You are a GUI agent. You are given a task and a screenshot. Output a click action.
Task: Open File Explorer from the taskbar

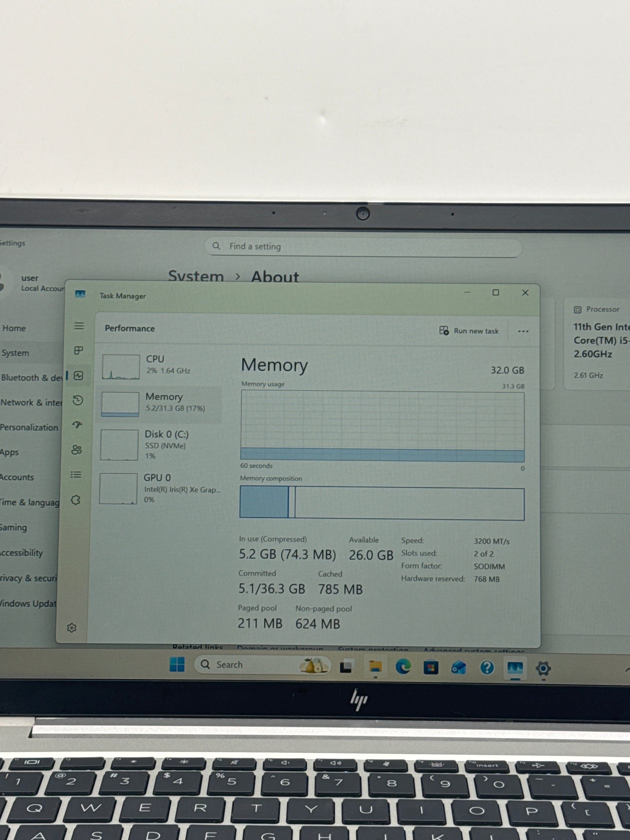coord(375,667)
